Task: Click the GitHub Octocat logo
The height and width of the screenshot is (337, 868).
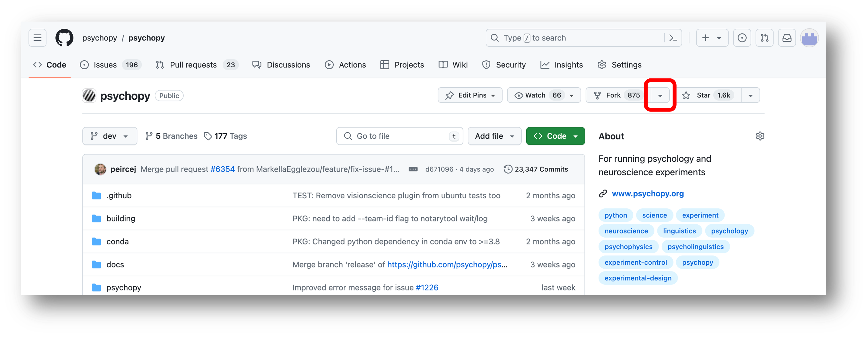Action: (x=64, y=38)
